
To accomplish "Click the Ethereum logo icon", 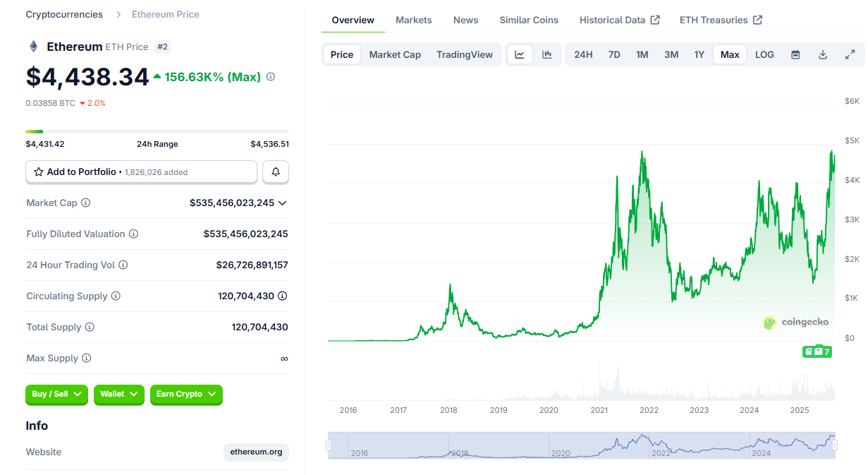I will pos(33,47).
